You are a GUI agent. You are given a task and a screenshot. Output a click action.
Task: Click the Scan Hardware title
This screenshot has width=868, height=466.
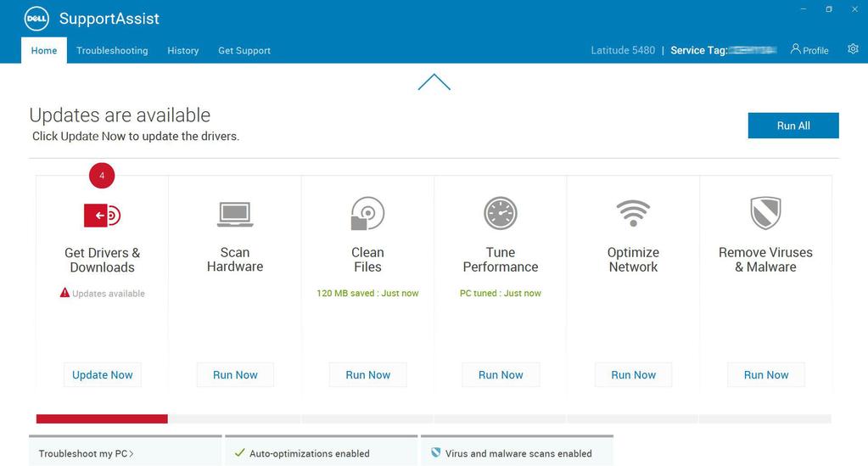pos(235,260)
